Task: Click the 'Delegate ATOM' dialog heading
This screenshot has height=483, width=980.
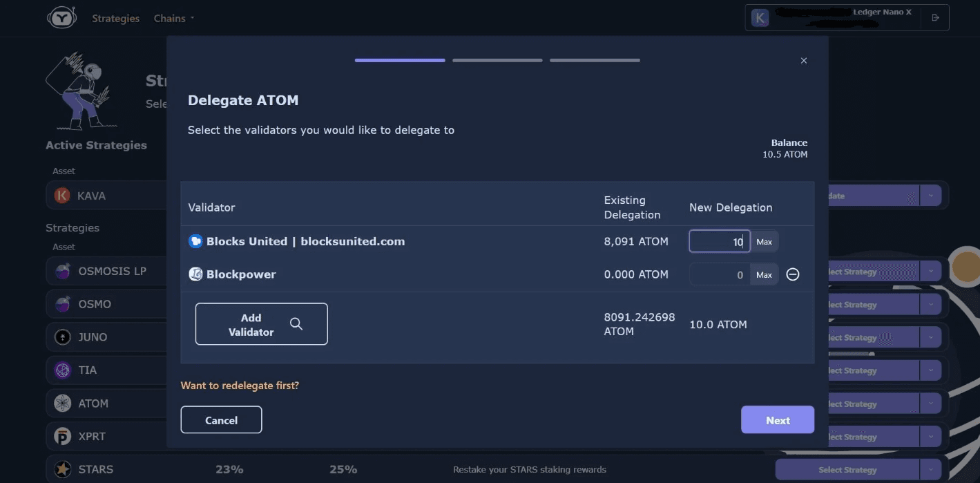Action: (243, 100)
